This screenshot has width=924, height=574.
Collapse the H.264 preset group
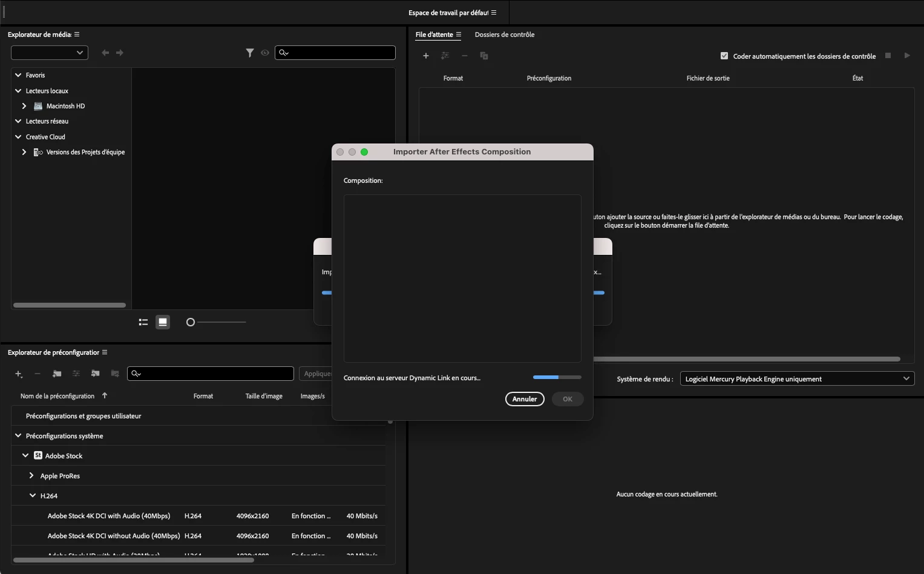coord(33,496)
